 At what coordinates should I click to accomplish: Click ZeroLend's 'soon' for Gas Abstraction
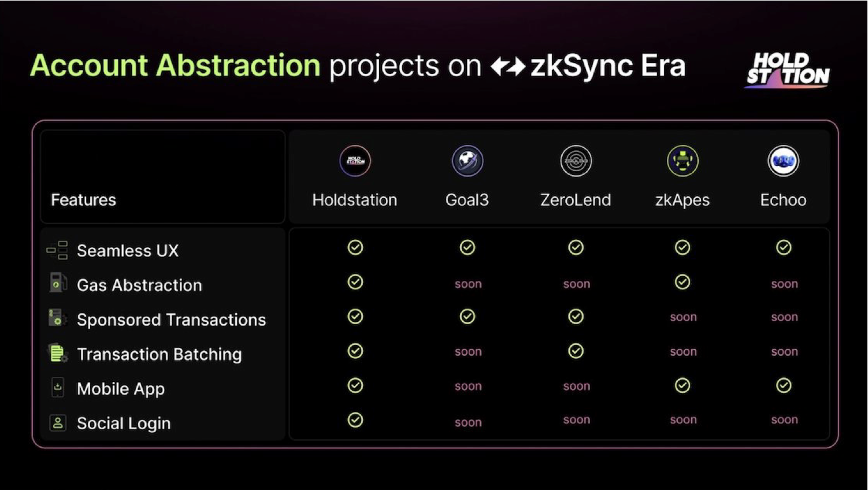pos(577,284)
